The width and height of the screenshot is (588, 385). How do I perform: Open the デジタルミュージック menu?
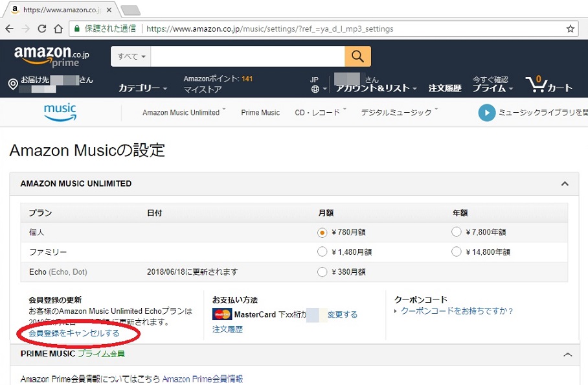pyautogui.click(x=399, y=113)
